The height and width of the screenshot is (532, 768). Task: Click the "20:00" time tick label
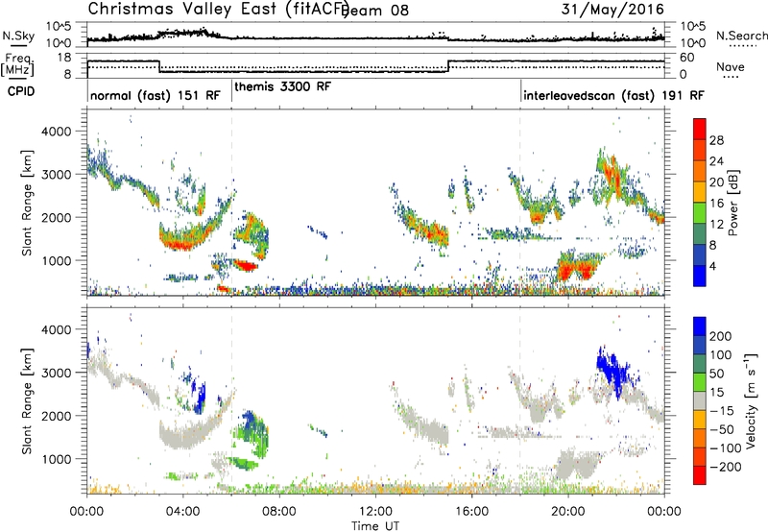(567, 512)
